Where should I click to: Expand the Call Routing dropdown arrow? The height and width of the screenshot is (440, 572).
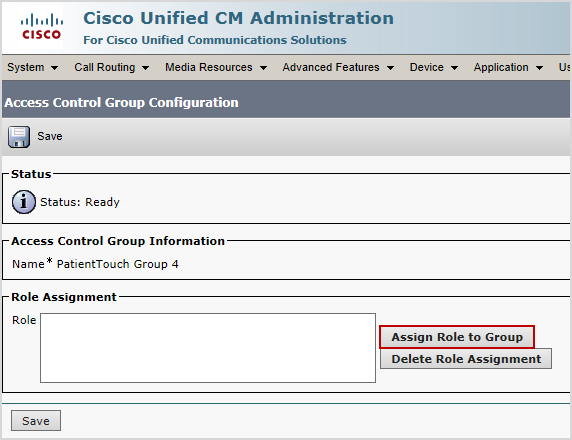click(145, 68)
